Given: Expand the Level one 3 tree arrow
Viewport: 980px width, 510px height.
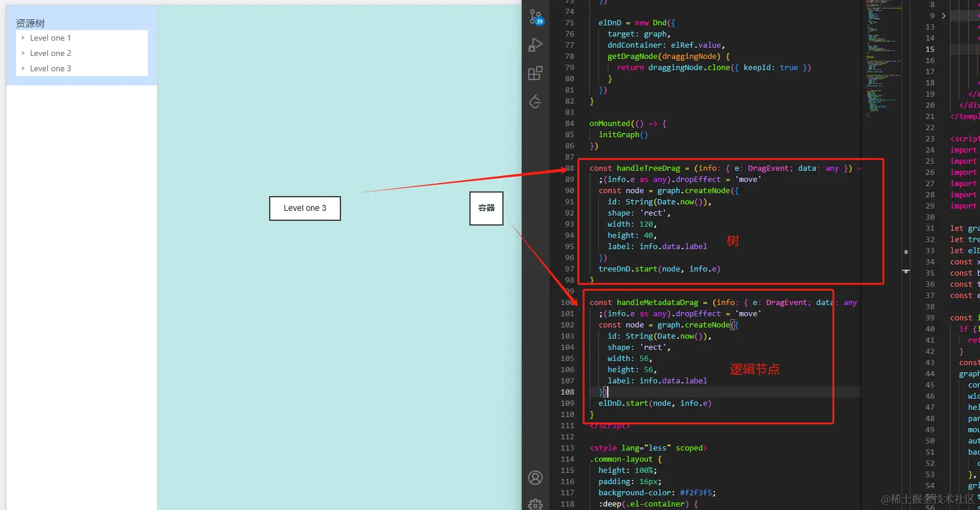Looking at the screenshot, I should [23, 68].
